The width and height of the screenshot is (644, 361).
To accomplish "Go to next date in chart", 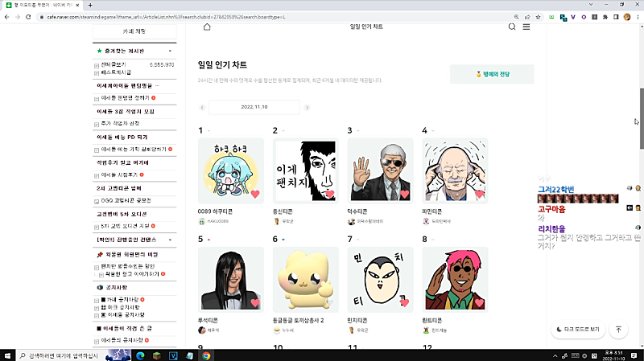I will 306,107.
